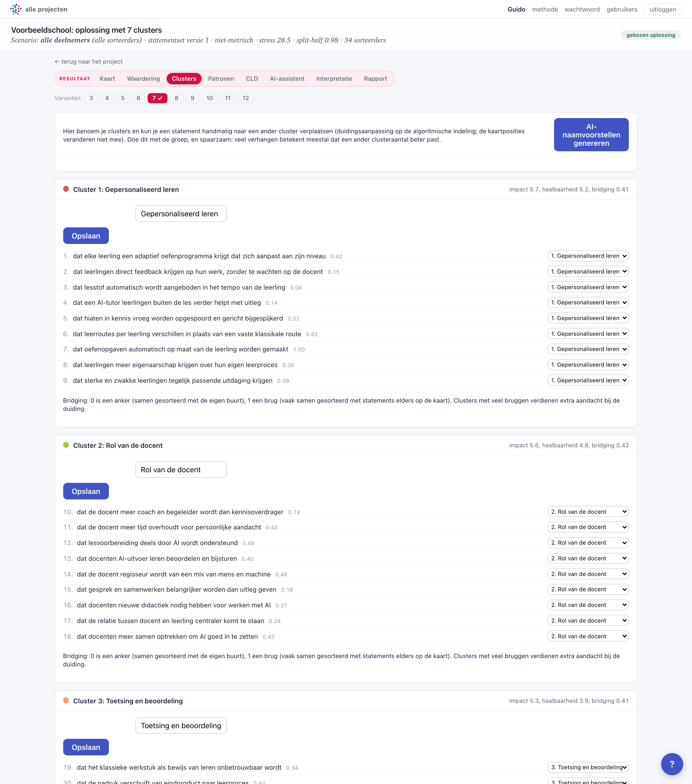Choose variant 11 clusters

coord(228,98)
